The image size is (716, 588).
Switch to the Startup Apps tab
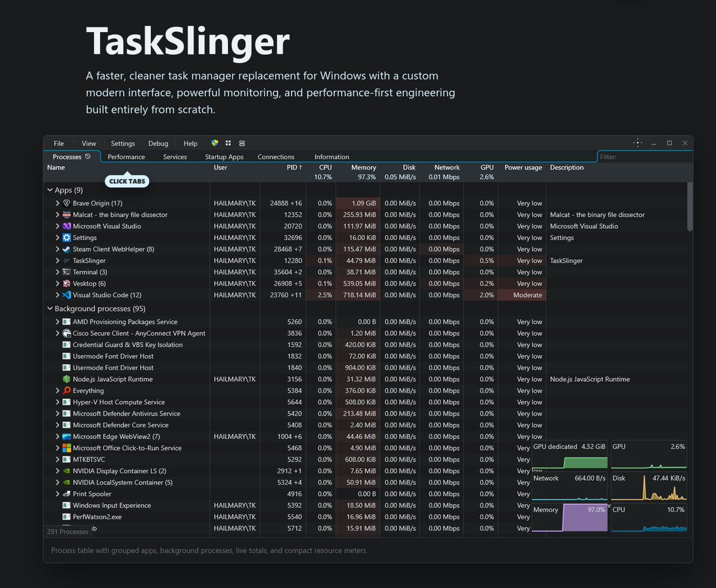pos(224,156)
